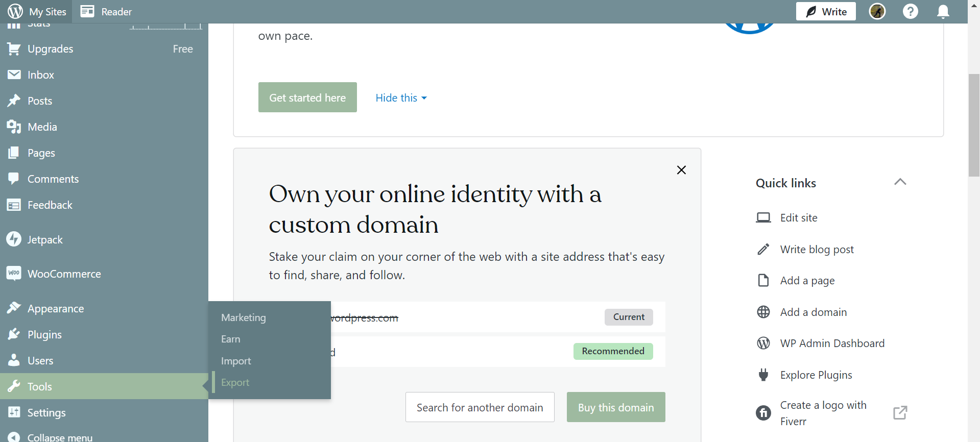Select Earn from Tools submenu
The image size is (980, 442).
tap(231, 339)
